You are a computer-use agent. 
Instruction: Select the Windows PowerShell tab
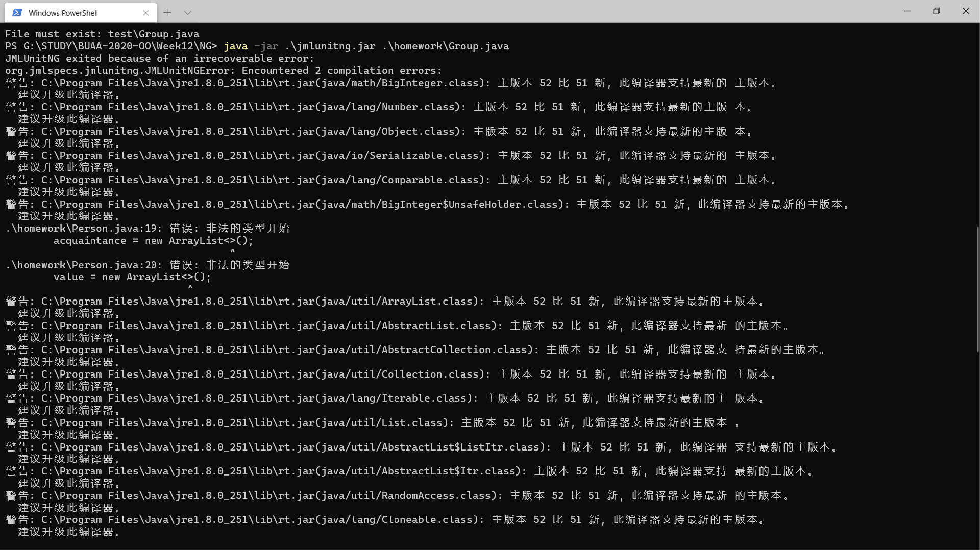pos(81,13)
